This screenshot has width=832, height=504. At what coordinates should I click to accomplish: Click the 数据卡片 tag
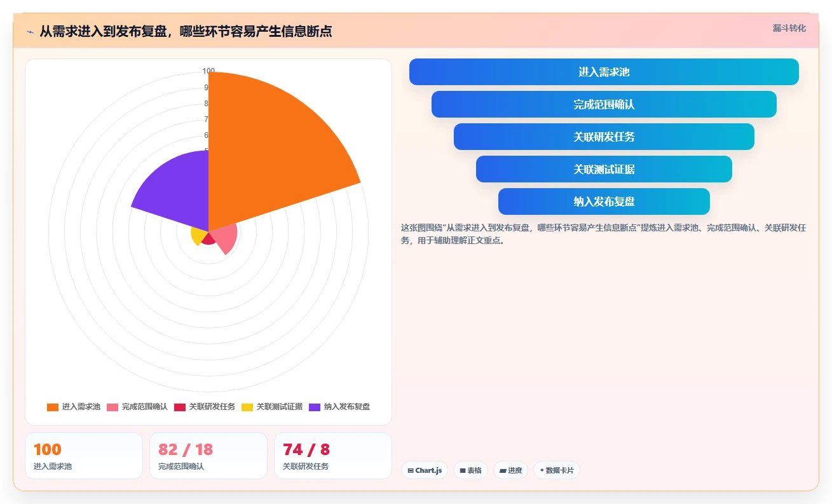pos(557,470)
